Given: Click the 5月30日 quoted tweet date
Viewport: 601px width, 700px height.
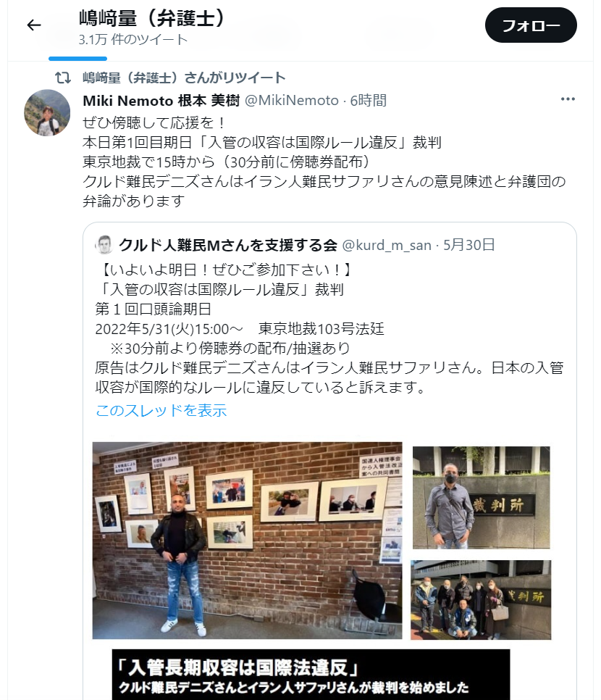Looking at the screenshot, I should (x=468, y=245).
